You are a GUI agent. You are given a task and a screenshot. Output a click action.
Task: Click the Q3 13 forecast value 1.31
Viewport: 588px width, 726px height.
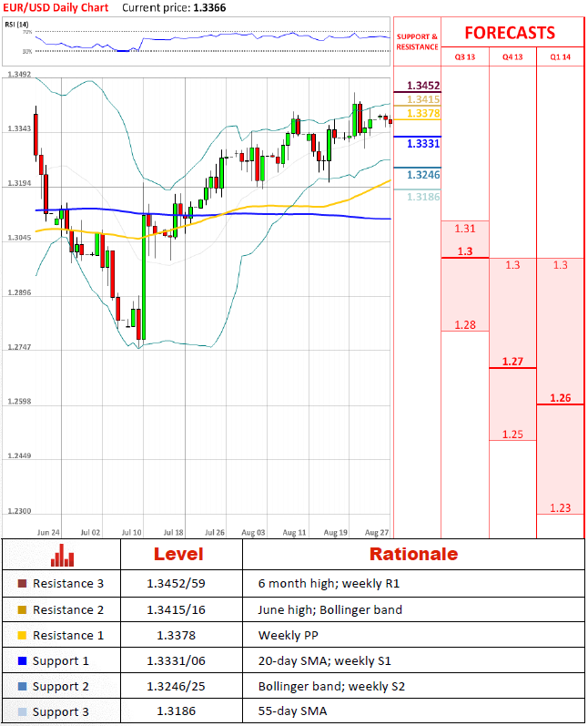[x=465, y=229]
